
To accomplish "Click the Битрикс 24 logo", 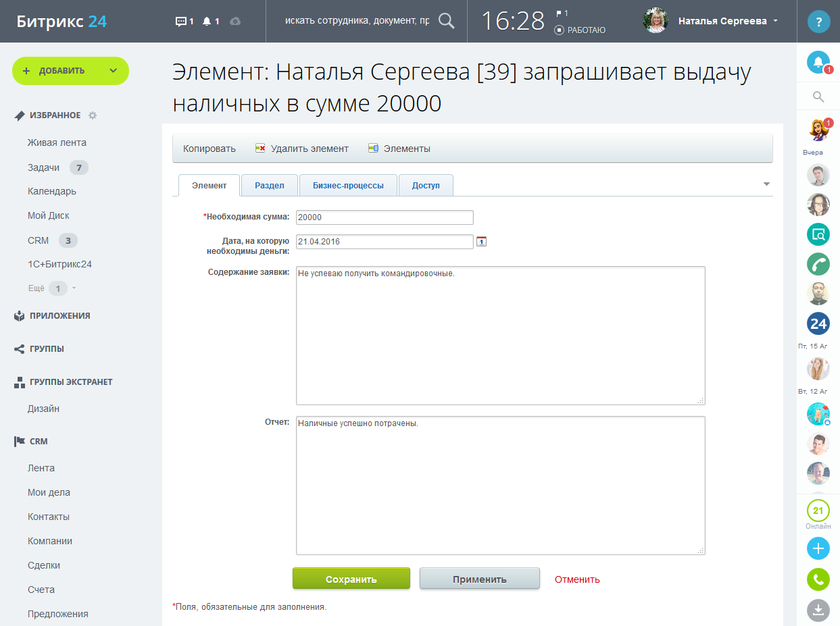I will pyautogui.click(x=61, y=21).
